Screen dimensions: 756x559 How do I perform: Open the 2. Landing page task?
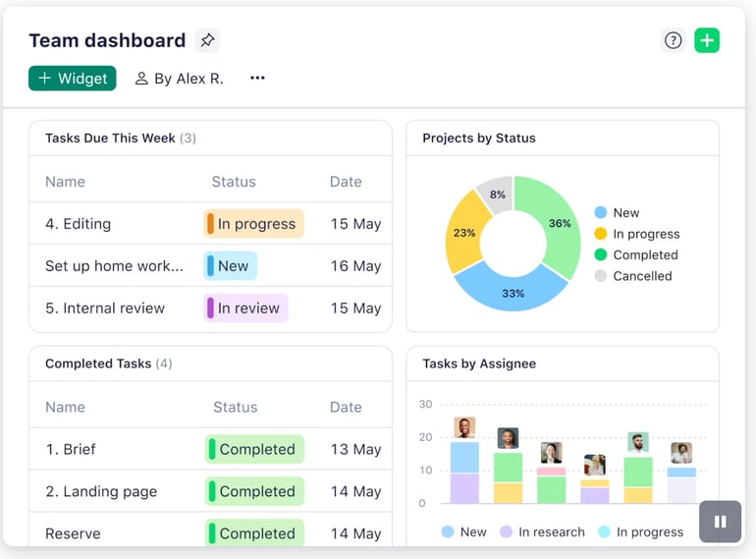click(101, 491)
